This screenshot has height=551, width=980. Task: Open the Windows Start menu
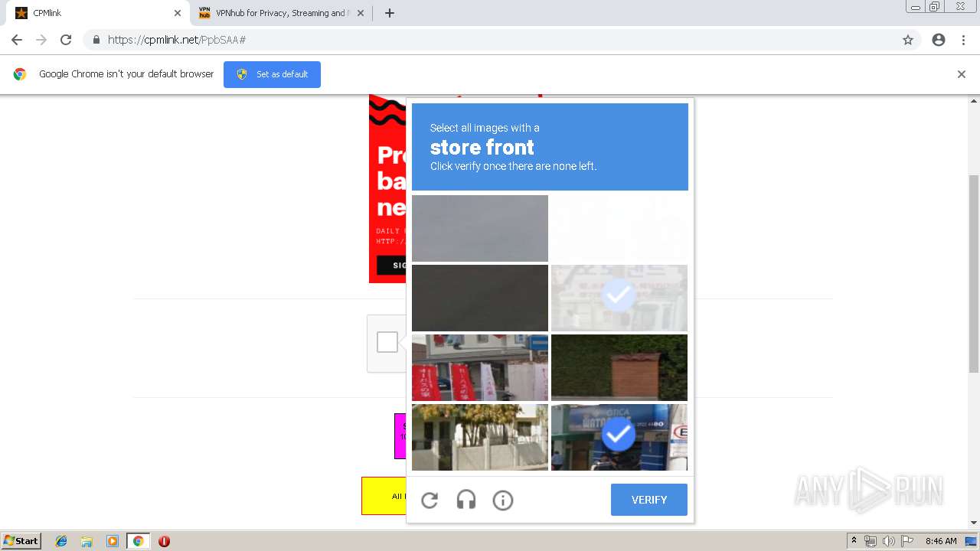coord(21,541)
